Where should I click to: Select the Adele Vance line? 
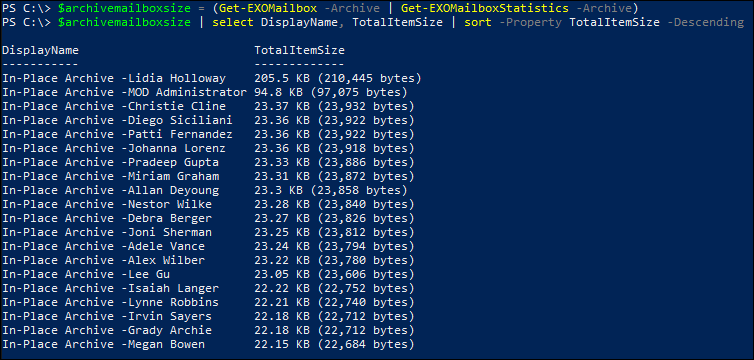pyautogui.click(x=208, y=246)
